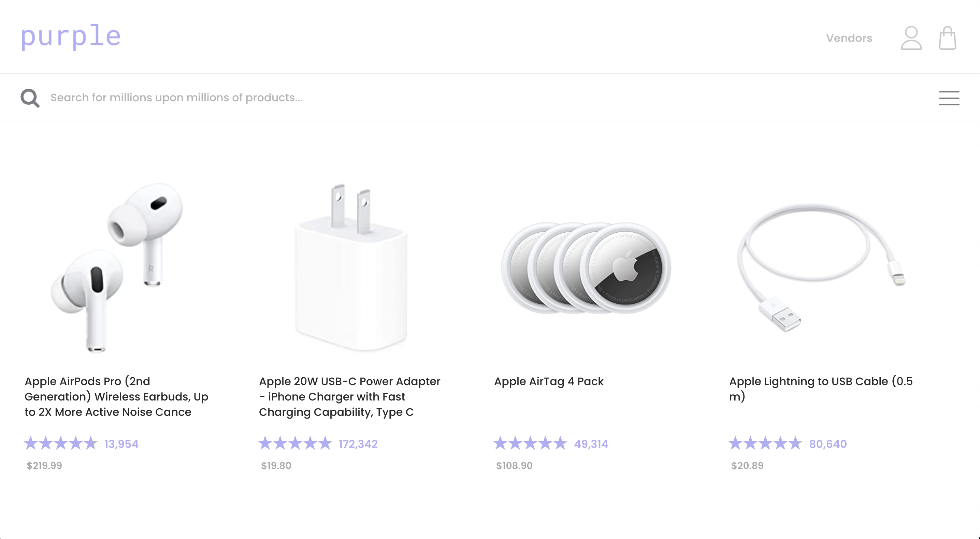The image size is (980, 539).
Task: Open Apple Lightning to USB Cable title
Action: [x=821, y=389]
